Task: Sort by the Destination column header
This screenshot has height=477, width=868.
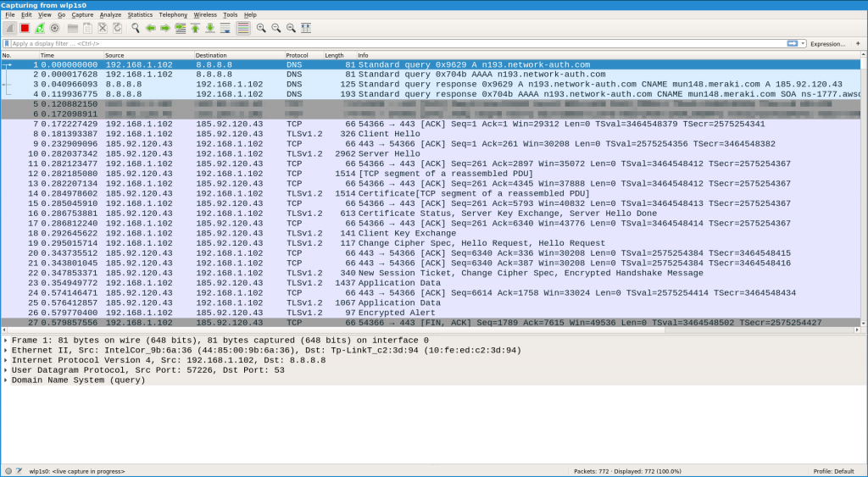Action: pyautogui.click(x=238, y=55)
